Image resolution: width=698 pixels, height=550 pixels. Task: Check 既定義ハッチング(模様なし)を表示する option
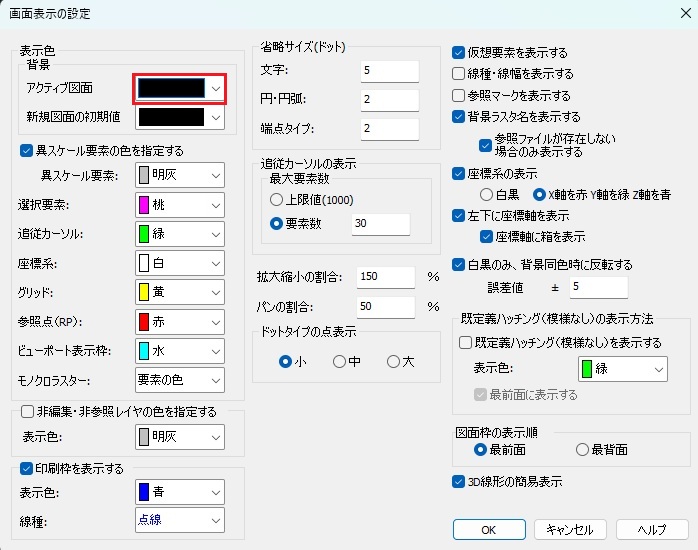point(466,343)
